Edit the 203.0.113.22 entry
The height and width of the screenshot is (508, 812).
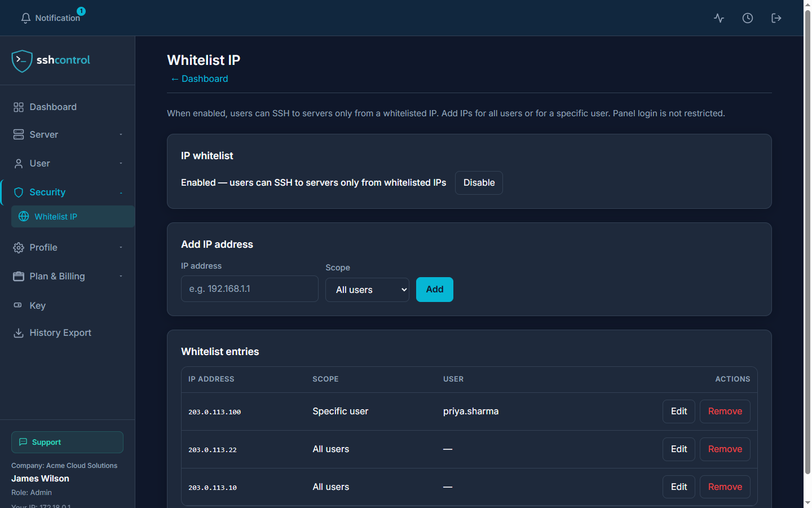(679, 449)
